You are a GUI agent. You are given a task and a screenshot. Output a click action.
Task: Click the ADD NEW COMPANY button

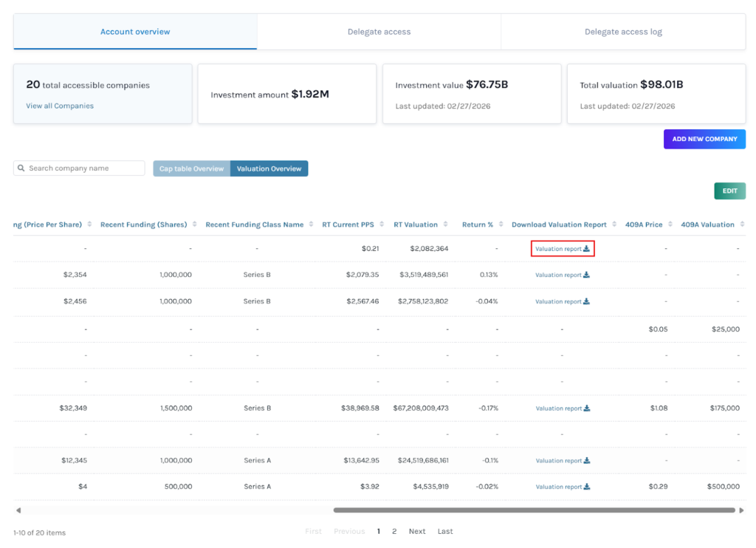(704, 139)
